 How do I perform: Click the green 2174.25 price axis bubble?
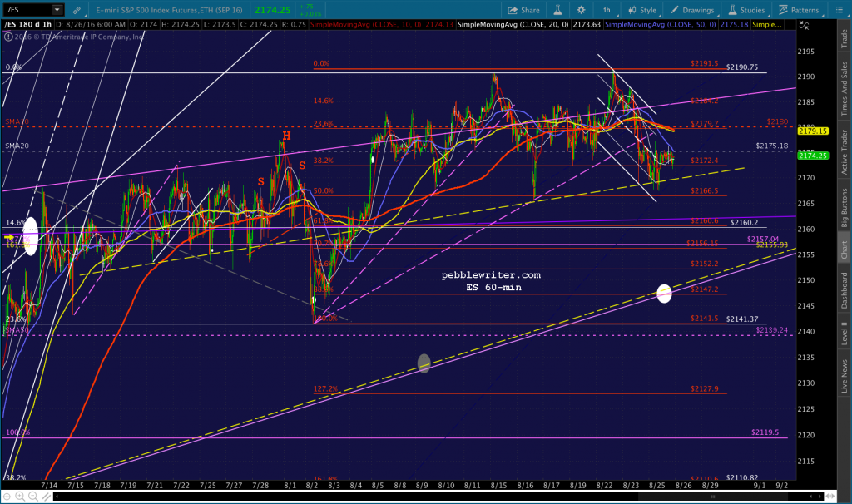(x=813, y=156)
